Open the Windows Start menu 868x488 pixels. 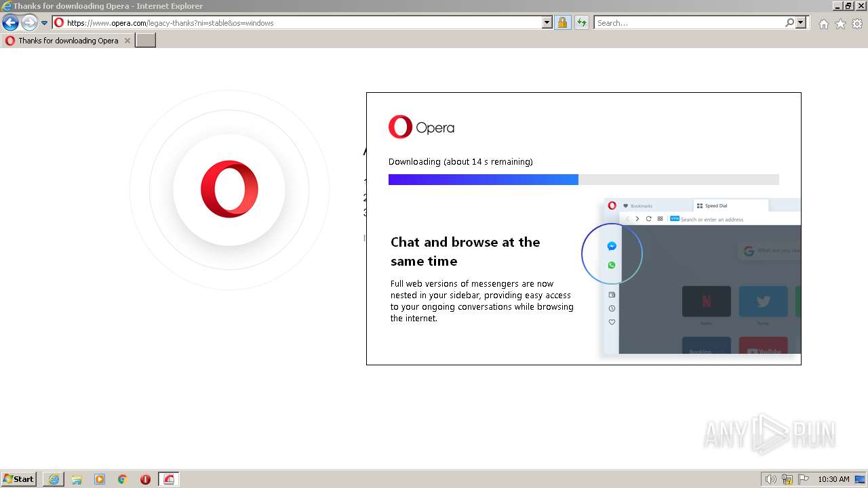(19, 479)
